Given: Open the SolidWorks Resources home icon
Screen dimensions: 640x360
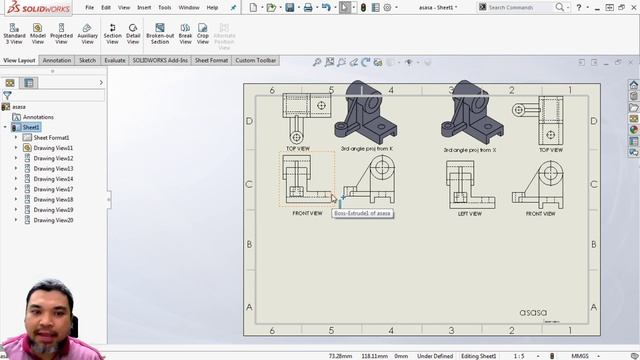Looking at the screenshot, I should click(633, 85).
